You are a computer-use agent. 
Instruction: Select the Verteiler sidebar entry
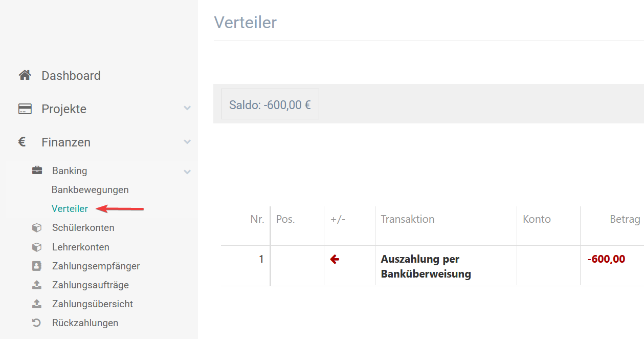coord(70,208)
